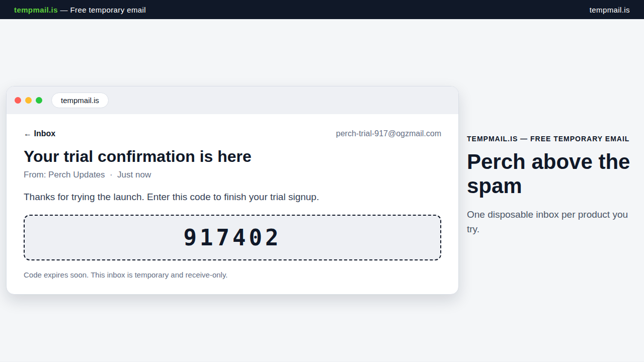Open the green tempmail.is logo link

pyautogui.click(x=36, y=10)
